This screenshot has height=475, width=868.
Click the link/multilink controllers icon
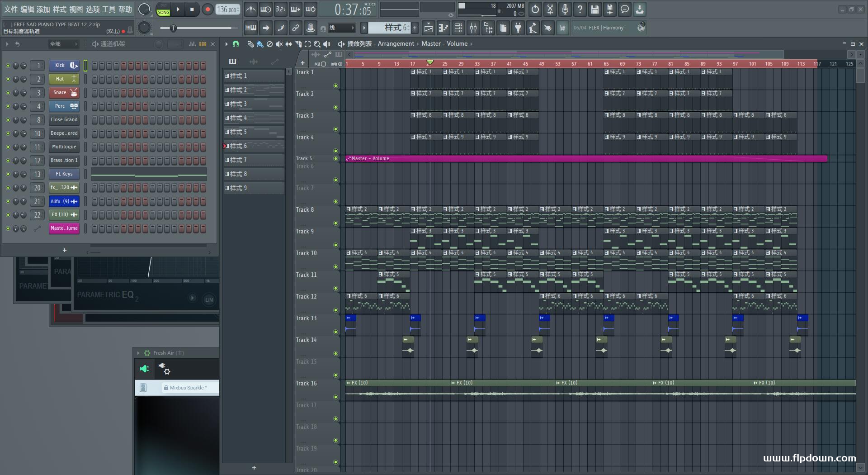296,28
